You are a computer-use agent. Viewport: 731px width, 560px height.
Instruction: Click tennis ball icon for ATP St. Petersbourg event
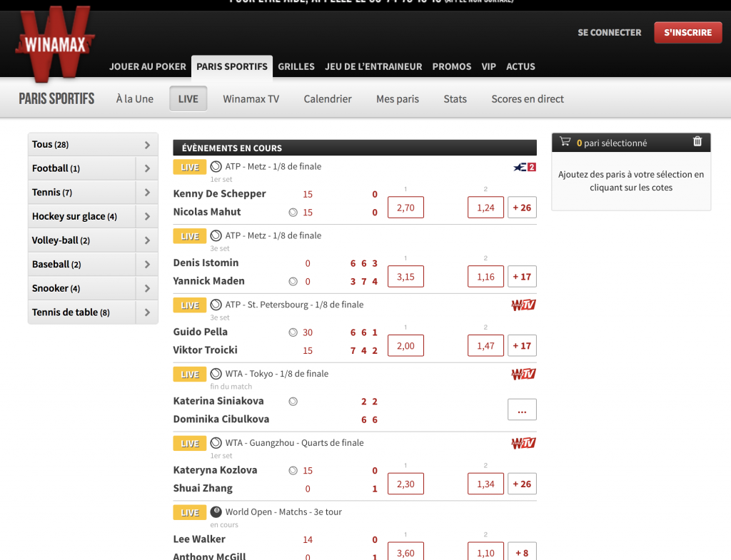coord(216,305)
